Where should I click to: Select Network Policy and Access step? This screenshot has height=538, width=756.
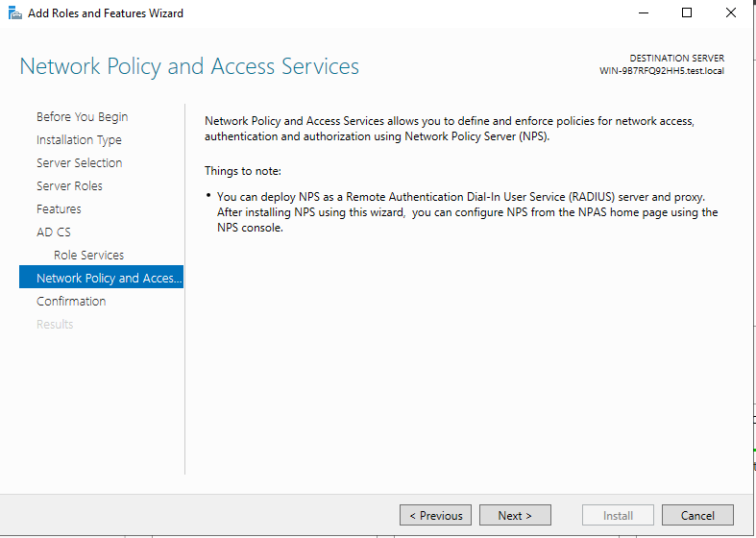pyautogui.click(x=101, y=278)
